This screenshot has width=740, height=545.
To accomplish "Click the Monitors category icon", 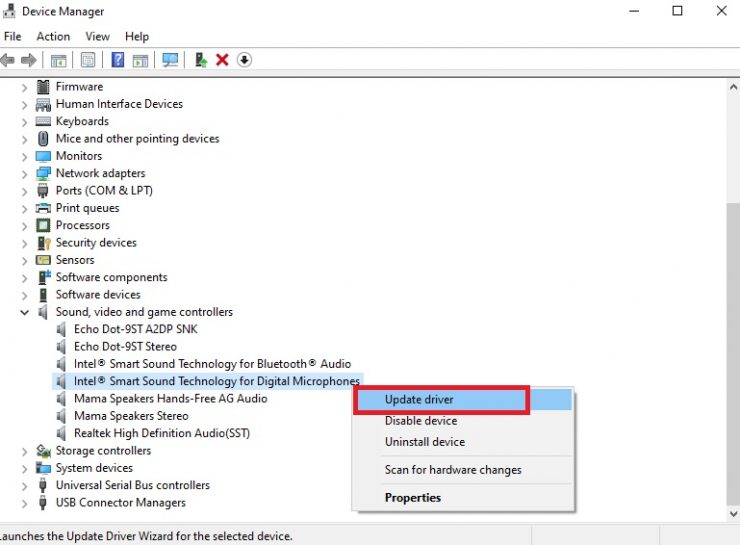I will click(x=43, y=156).
